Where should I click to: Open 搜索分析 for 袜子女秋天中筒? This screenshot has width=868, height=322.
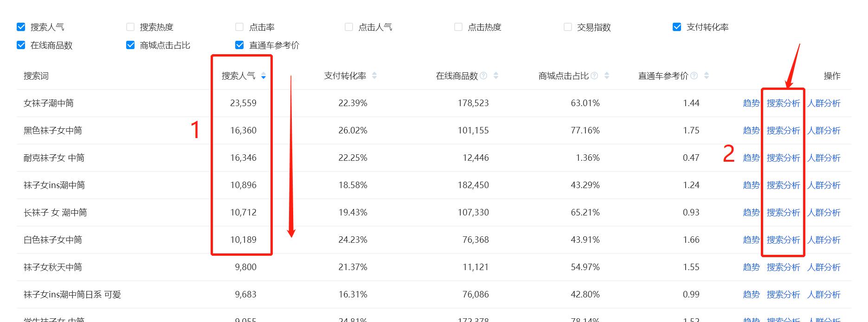783,267
